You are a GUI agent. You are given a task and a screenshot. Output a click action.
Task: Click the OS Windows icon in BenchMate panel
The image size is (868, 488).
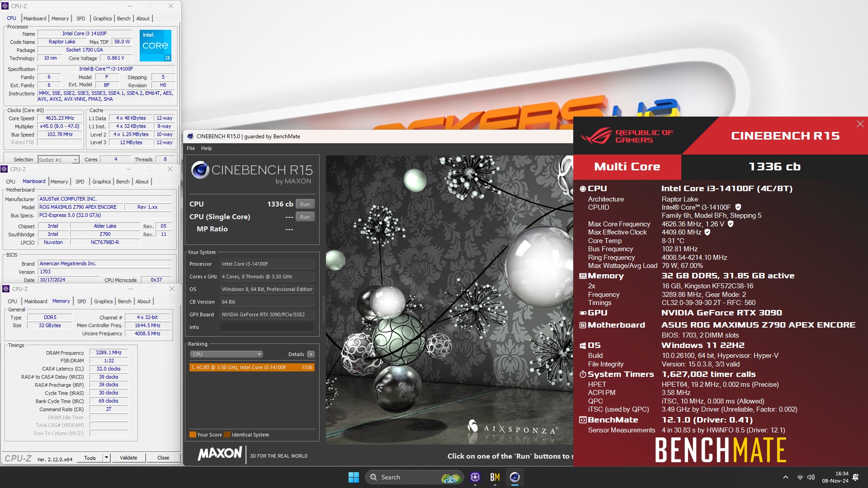583,346
